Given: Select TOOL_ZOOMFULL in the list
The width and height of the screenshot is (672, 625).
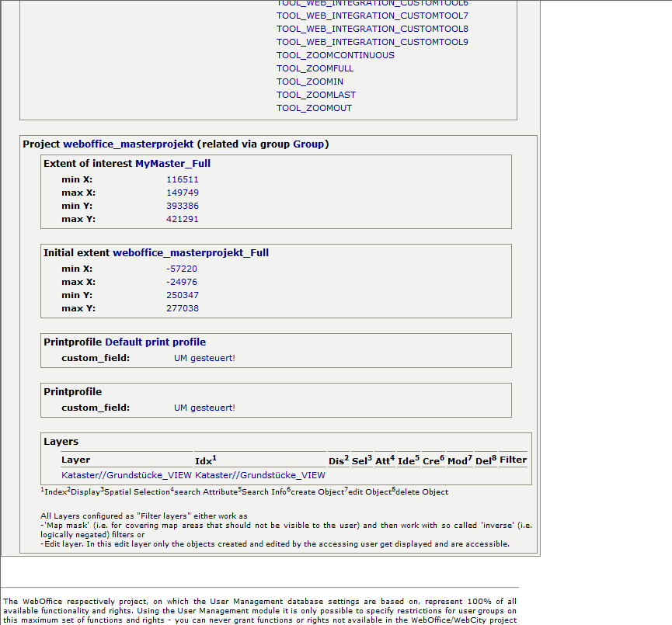Looking at the screenshot, I should coord(315,69).
